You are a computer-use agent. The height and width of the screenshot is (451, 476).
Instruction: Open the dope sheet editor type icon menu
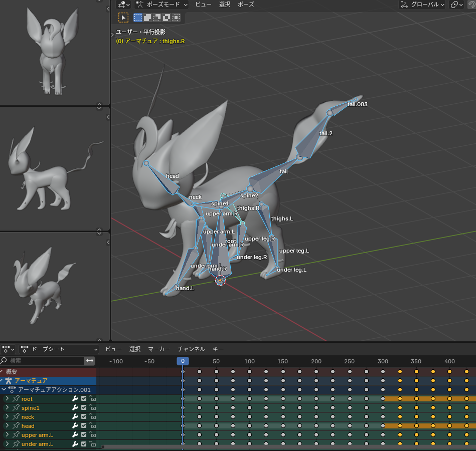(8, 349)
